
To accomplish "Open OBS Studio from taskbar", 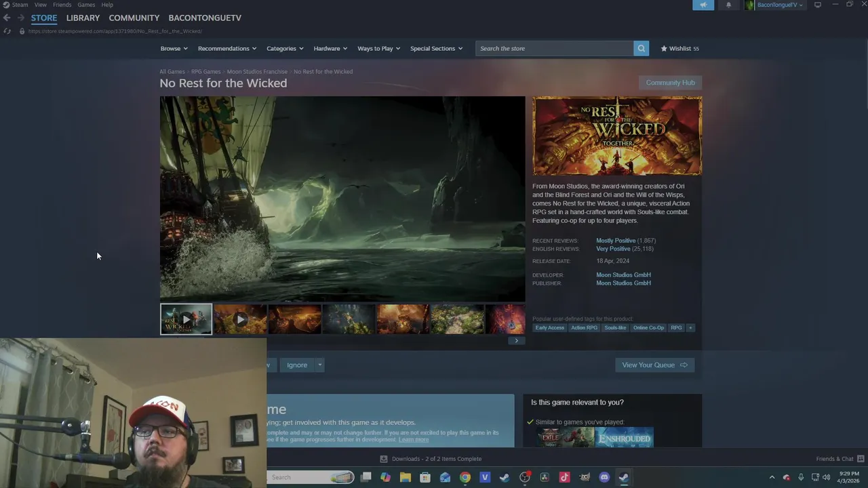I will click(524, 477).
